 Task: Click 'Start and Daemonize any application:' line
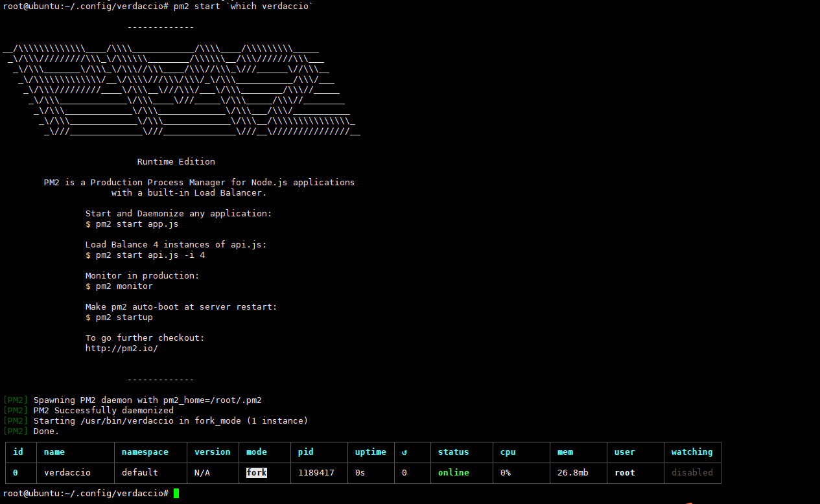179,214
